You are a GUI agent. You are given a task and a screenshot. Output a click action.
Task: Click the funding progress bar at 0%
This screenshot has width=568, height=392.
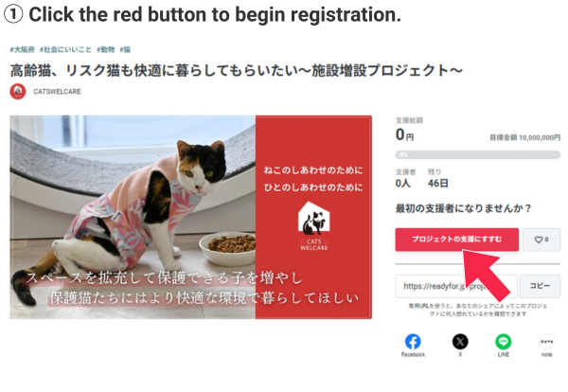click(478, 154)
